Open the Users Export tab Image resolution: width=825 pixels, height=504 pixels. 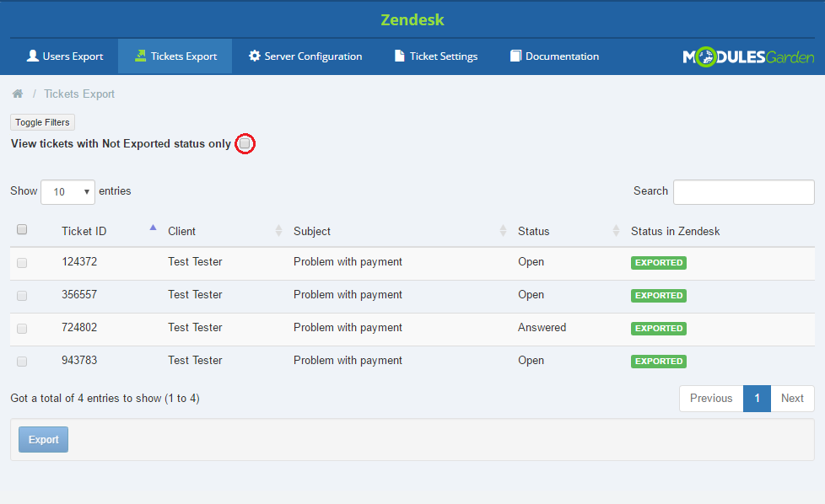(65, 56)
